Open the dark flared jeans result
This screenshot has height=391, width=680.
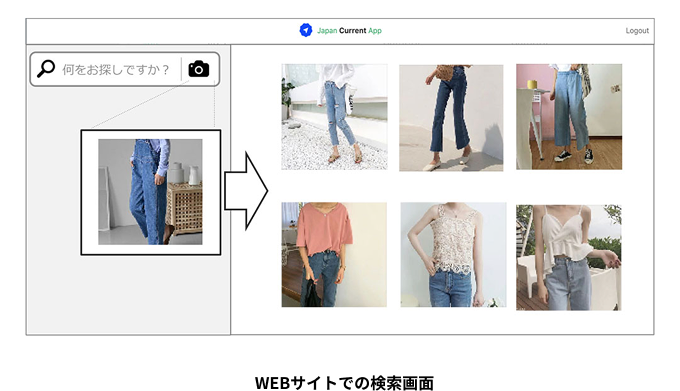tap(451, 118)
